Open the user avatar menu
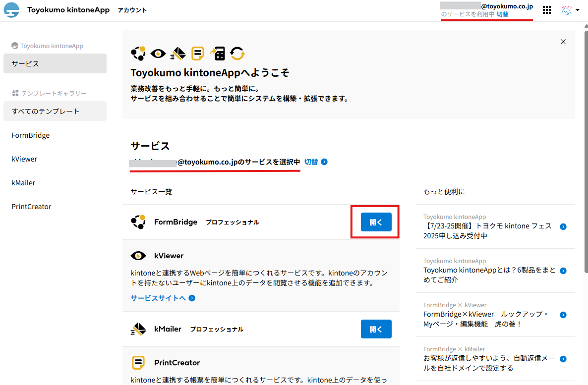This screenshot has height=385, width=588. point(567,10)
